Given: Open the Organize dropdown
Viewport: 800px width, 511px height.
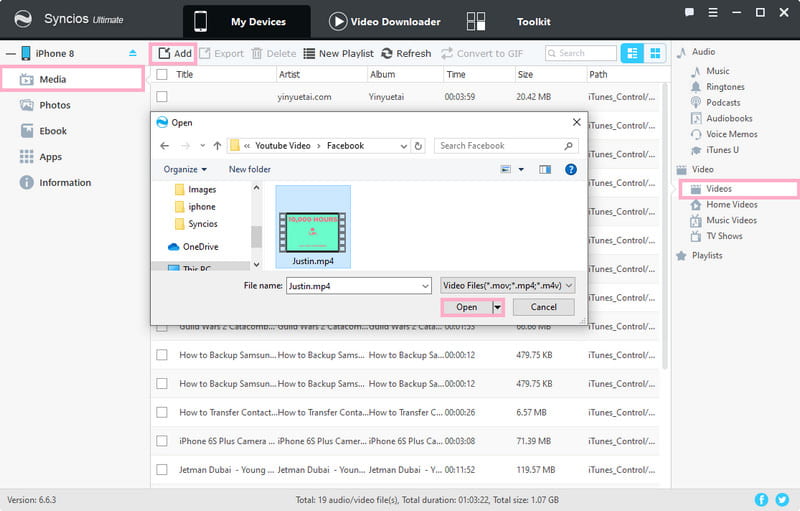Looking at the screenshot, I should coord(185,169).
